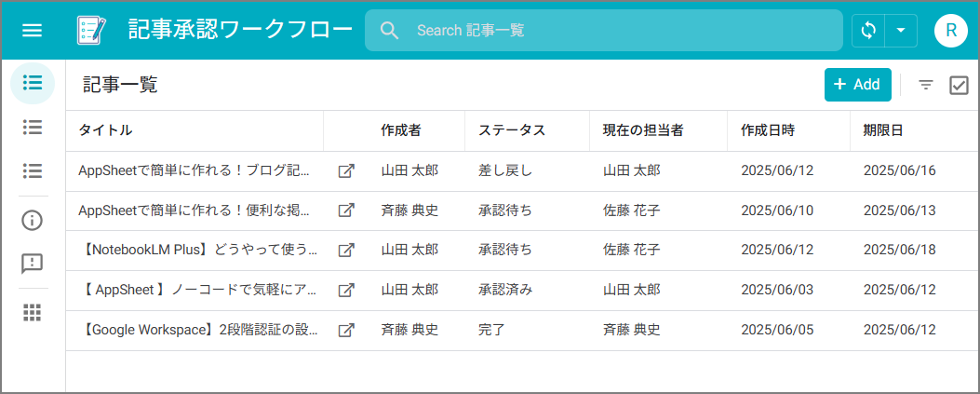Click the sync refresh icon

[x=868, y=31]
